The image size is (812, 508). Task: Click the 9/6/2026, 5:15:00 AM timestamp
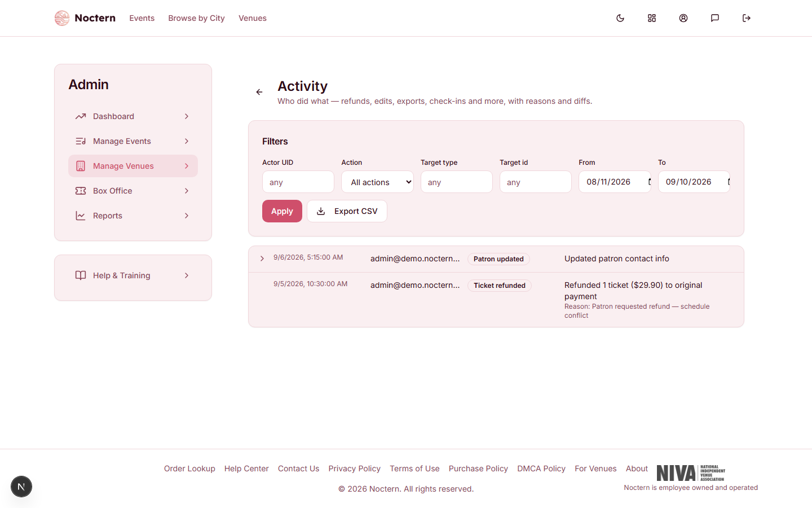click(x=308, y=257)
